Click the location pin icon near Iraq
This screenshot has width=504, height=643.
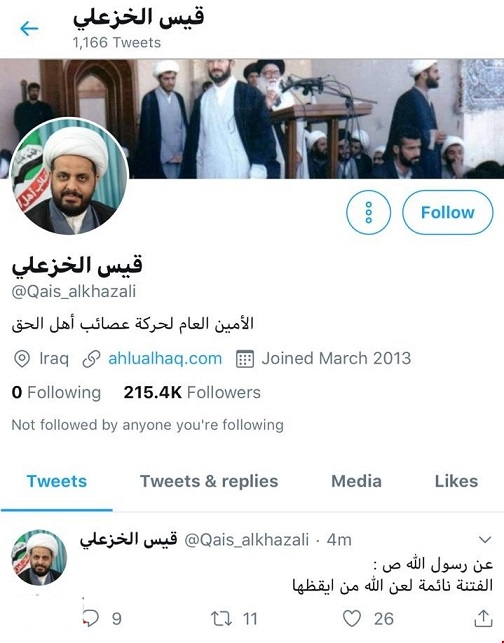(x=22, y=359)
